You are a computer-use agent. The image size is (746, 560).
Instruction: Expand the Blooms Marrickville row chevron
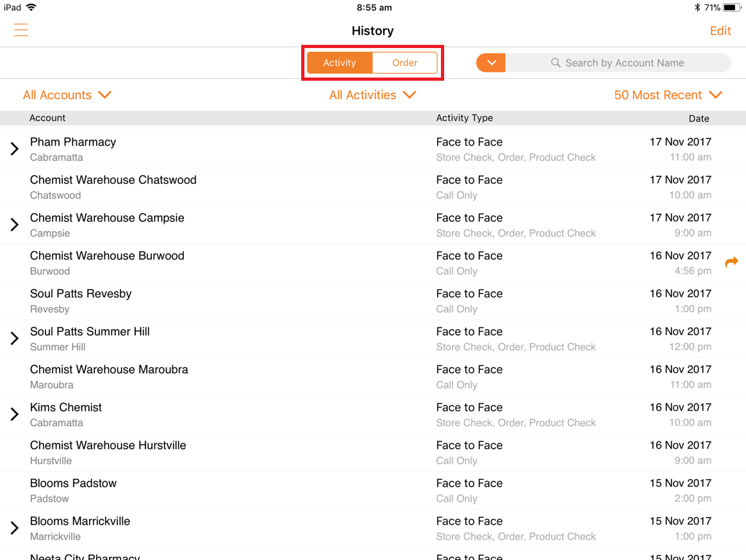15,528
